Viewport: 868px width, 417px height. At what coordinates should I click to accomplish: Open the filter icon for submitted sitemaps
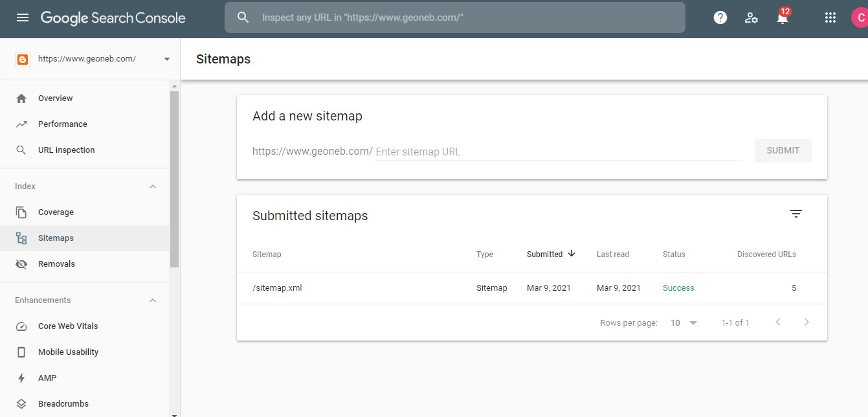tap(796, 214)
